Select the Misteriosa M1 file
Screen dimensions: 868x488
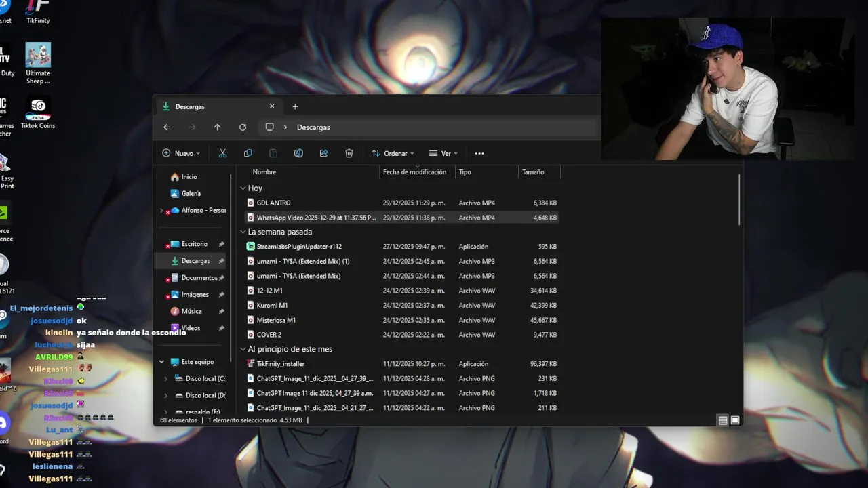pos(401,320)
